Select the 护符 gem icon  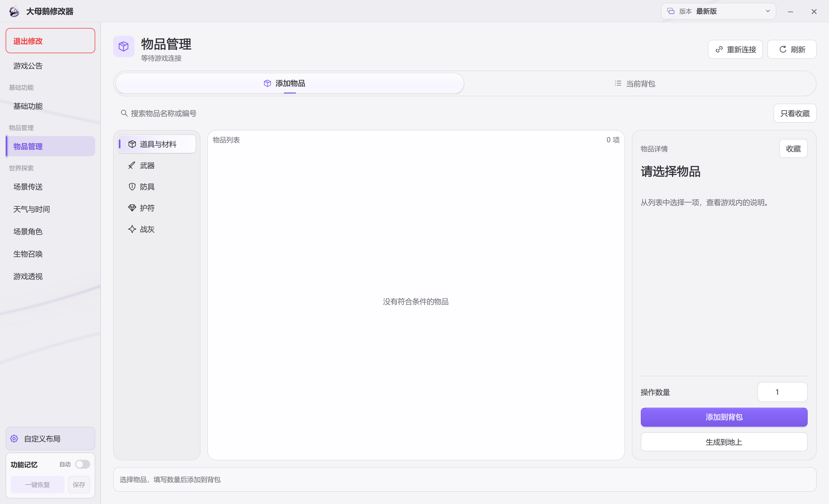click(x=132, y=208)
